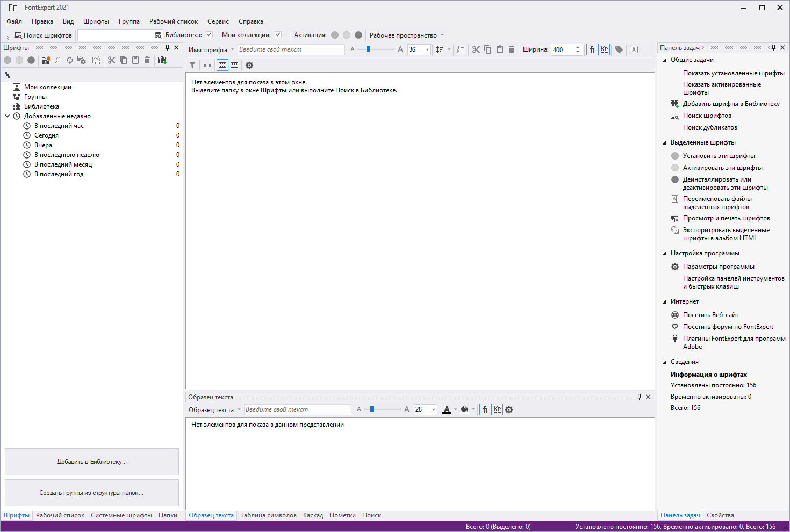Viewport: 790px width, 532px height.
Task: Open the Файл menu
Action: pyautogui.click(x=15, y=21)
